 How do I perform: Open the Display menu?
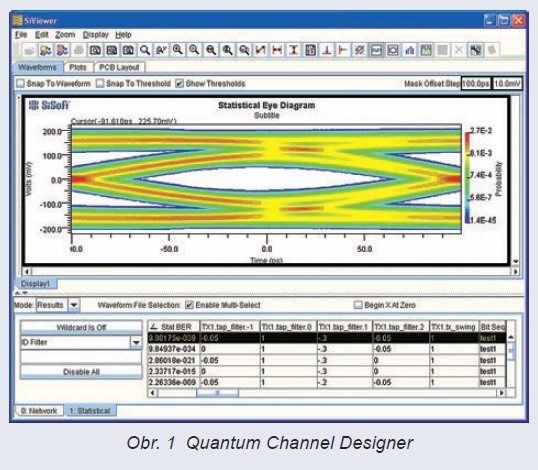[x=96, y=35]
